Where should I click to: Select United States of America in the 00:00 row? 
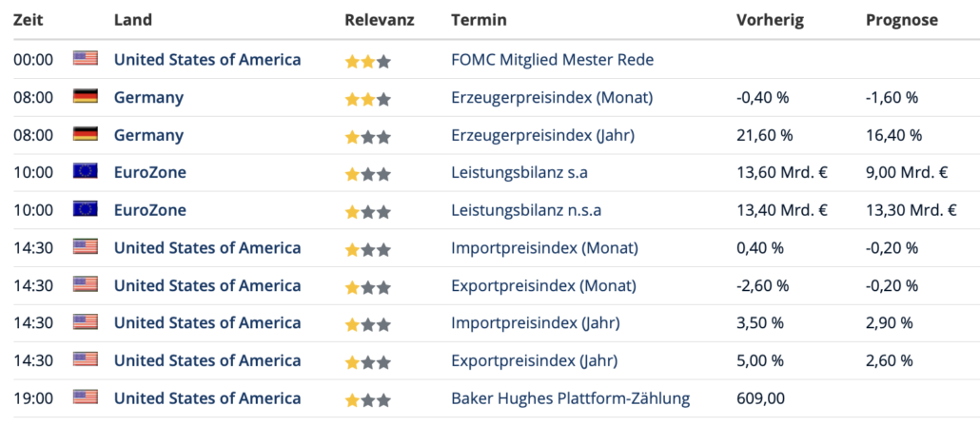[207, 60]
